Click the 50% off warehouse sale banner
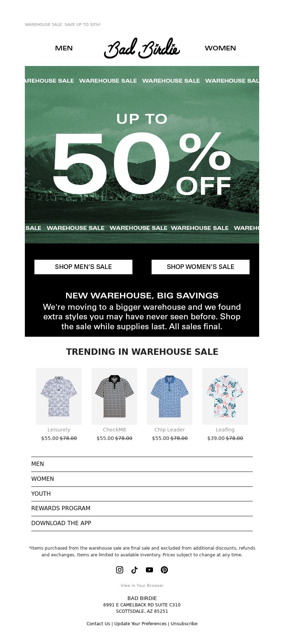 coord(142,155)
